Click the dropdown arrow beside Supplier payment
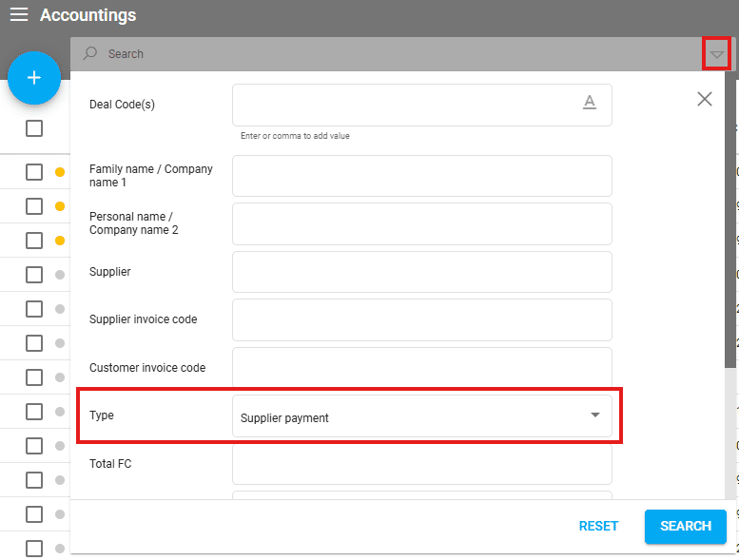The width and height of the screenshot is (739, 560). coord(595,415)
